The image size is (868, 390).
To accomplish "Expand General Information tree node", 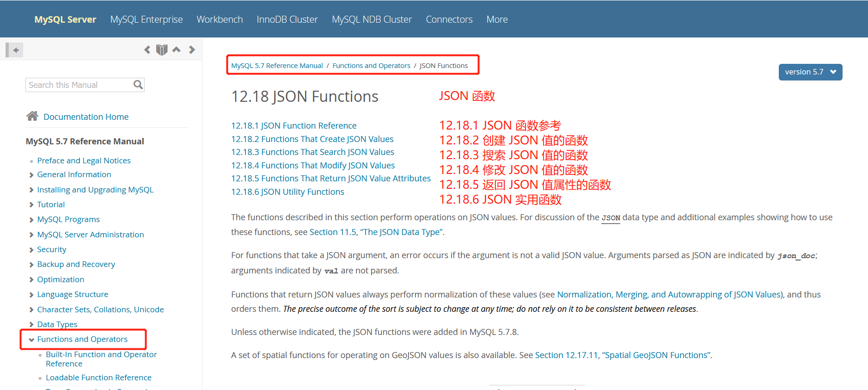I will (31, 175).
